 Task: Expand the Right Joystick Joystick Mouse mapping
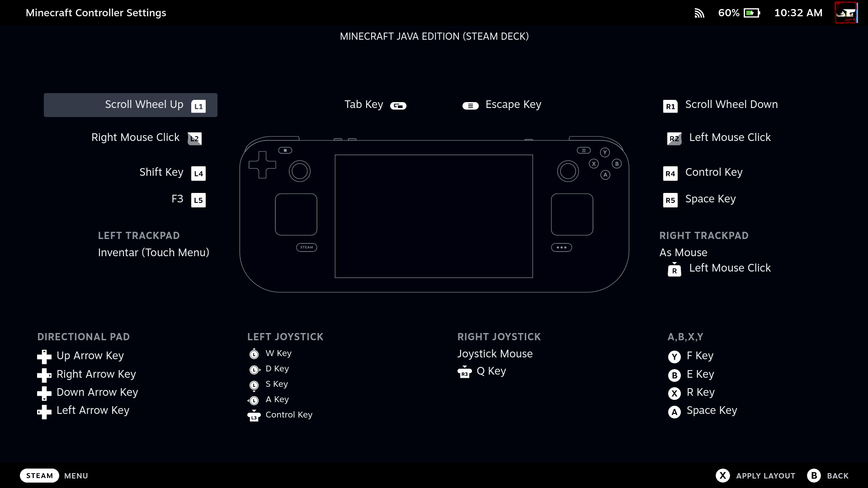[x=495, y=353]
